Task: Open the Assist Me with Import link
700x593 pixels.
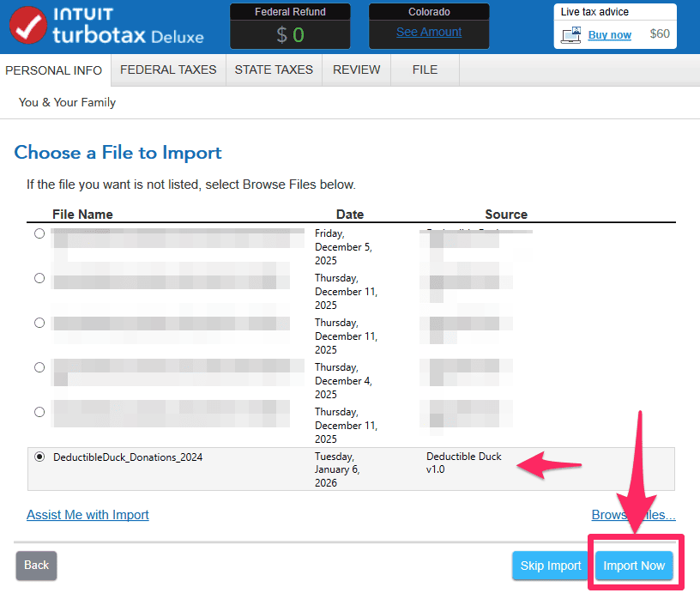Action: click(87, 515)
